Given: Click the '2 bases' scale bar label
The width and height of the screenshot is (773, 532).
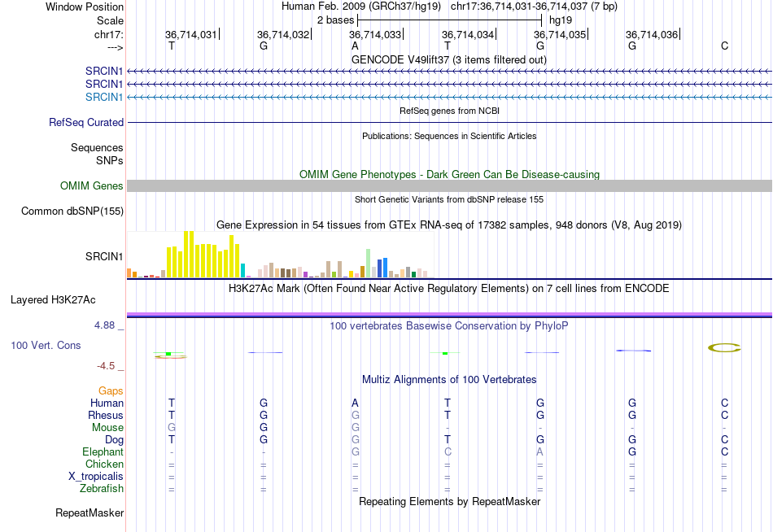Looking at the screenshot, I should (x=335, y=20).
